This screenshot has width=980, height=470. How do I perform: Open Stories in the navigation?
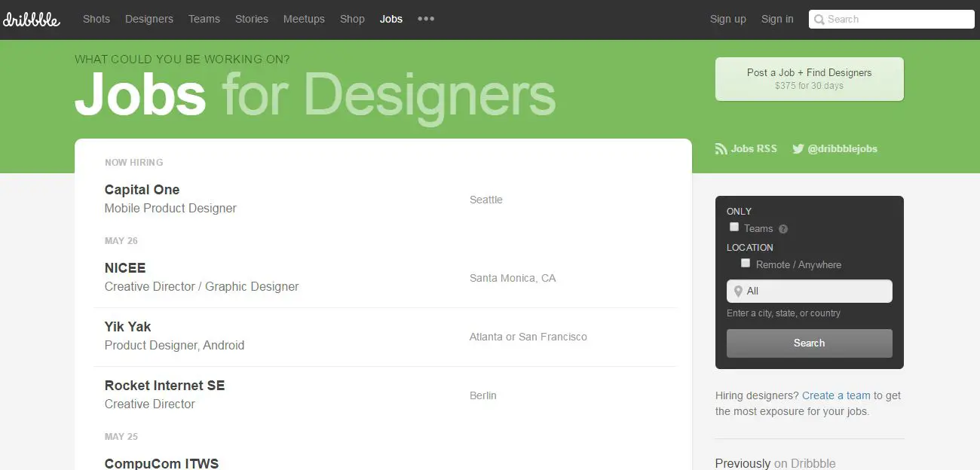pos(252,19)
